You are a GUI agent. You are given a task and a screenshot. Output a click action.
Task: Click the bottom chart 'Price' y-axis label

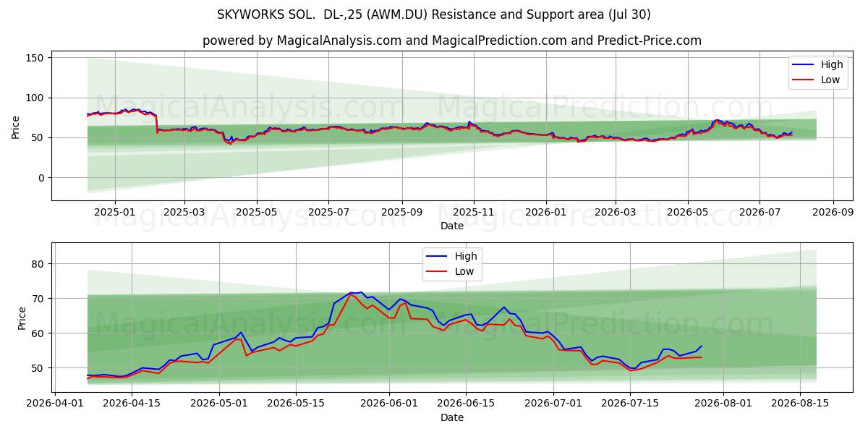[x=22, y=318]
